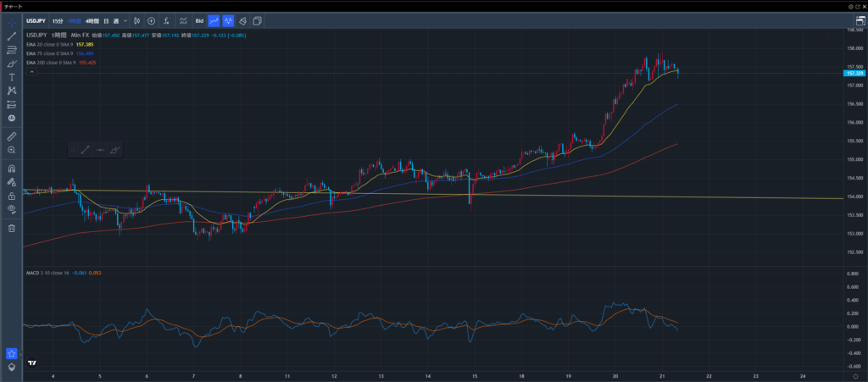Click the Bid price button
The width and height of the screenshot is (868, 382).
point(199,19)
